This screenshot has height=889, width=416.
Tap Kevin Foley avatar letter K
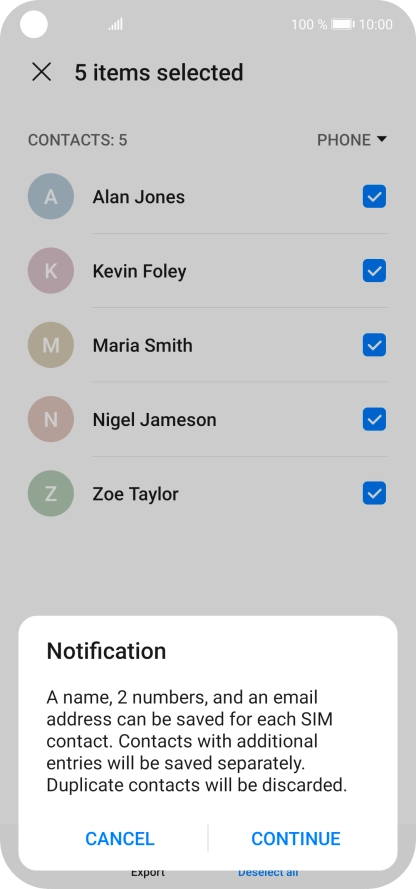(51, 271)
